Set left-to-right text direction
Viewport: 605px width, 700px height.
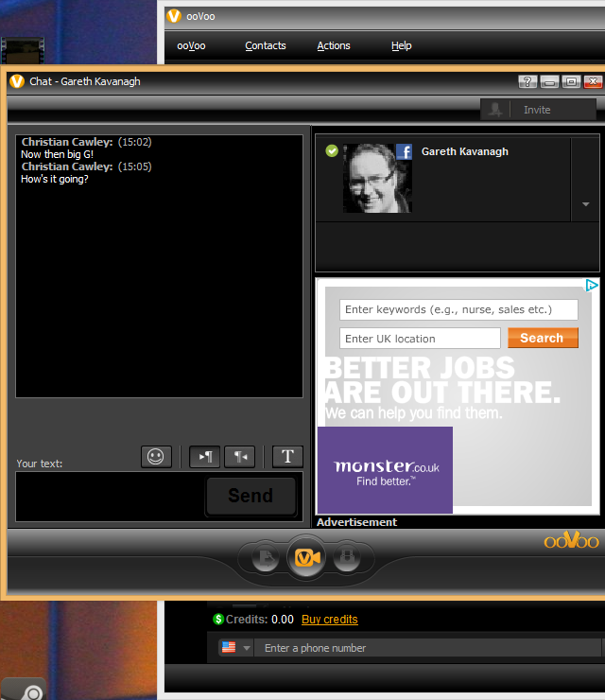[205, 457]
